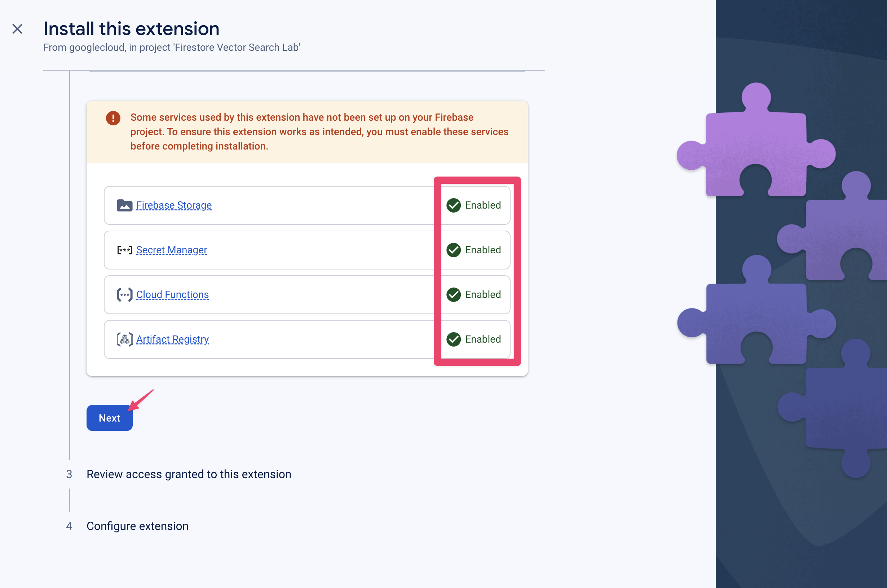
Task: Select step 4 Configure extension
Action: pos(137,526)
